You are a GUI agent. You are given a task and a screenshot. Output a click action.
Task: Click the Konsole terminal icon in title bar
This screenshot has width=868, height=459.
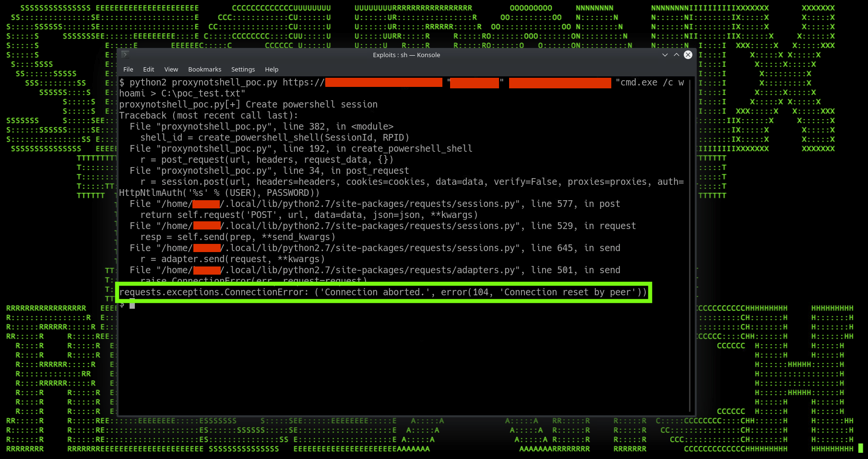click(125, 55)
